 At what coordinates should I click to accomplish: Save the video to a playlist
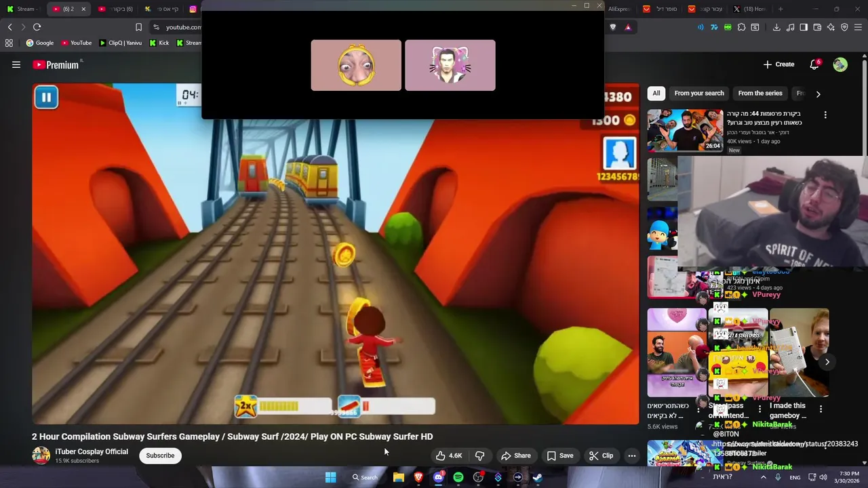pos(560,455)
